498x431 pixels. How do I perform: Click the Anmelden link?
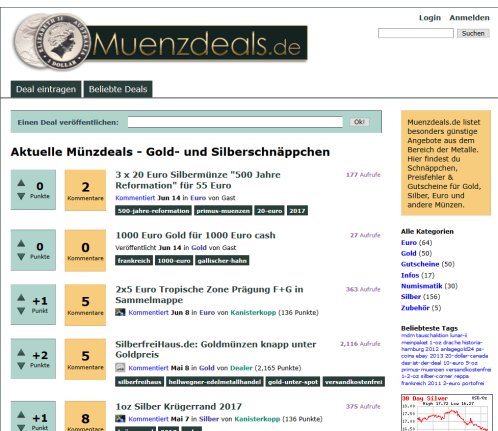[469, 18]
